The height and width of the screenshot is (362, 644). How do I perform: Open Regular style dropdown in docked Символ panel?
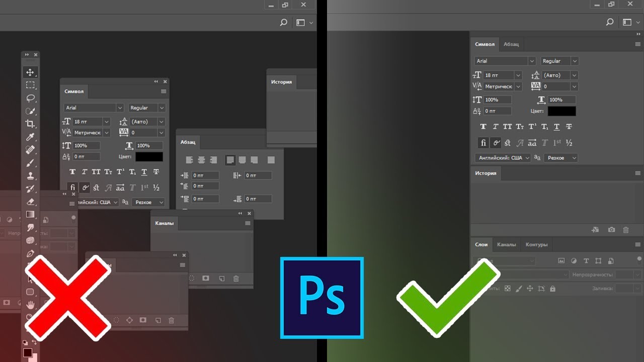click(x=575, y=61)
